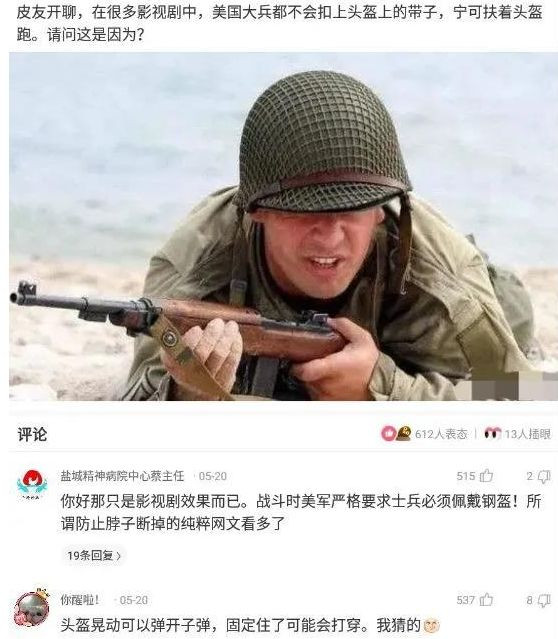Tap the 515 like count
The height and width of the screenshot is (639, 558).
click(466, 476)
